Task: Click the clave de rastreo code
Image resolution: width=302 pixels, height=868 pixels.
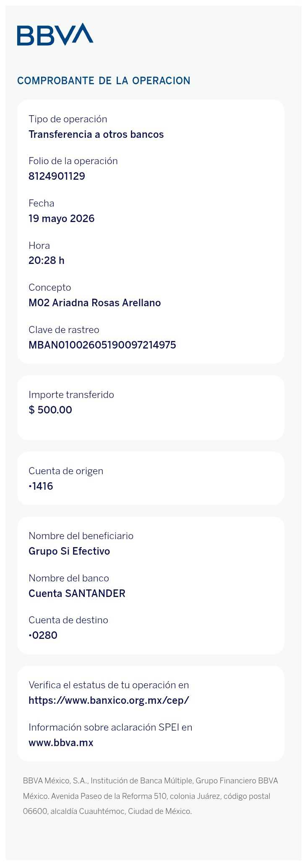Action: coord(102,345)
